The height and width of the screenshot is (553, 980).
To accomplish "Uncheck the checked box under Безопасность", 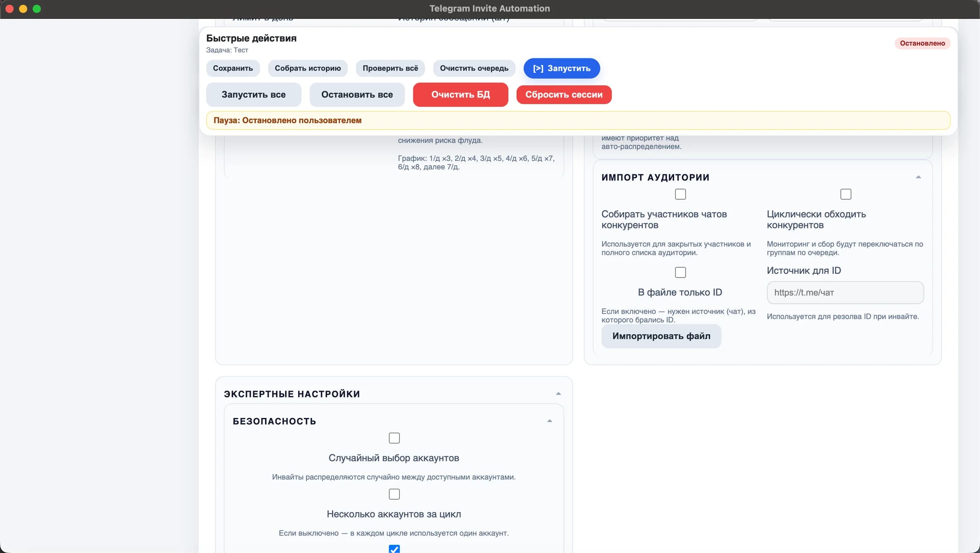I will (394, 549).
